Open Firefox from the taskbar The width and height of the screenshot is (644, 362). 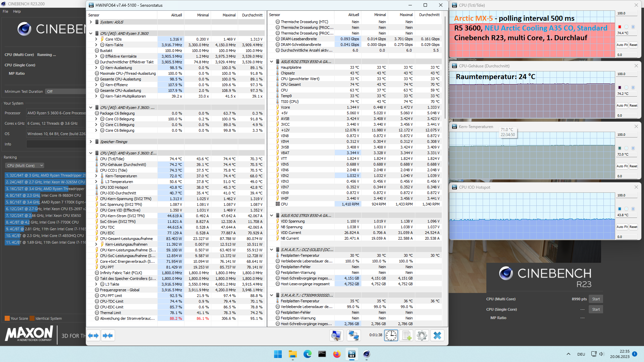tap(337, 354)
